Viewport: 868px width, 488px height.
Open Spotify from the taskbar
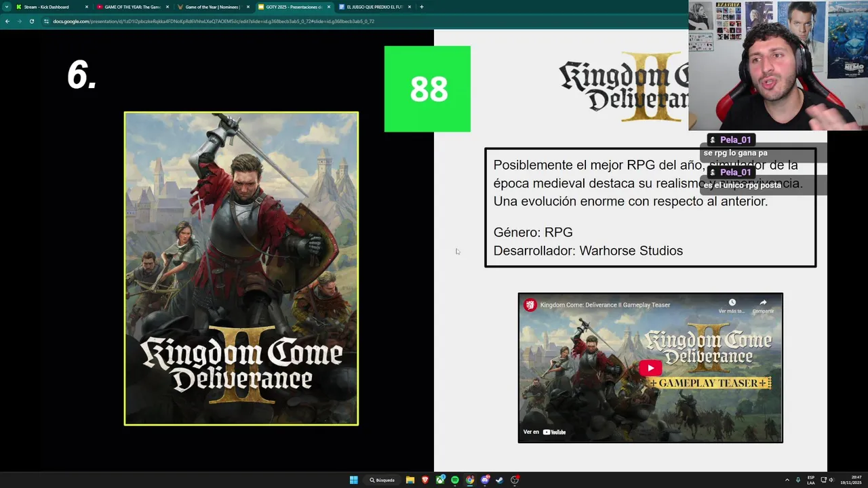(455, 480)
